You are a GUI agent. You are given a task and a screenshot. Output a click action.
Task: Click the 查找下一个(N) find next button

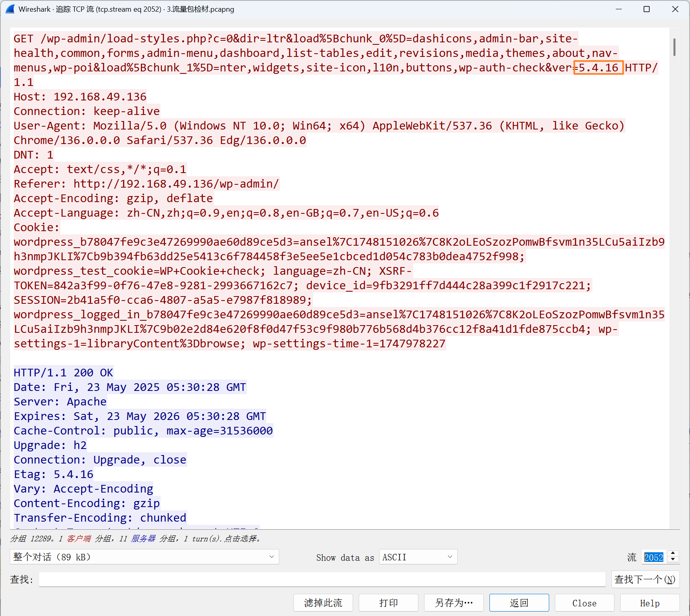pos(645,579)
